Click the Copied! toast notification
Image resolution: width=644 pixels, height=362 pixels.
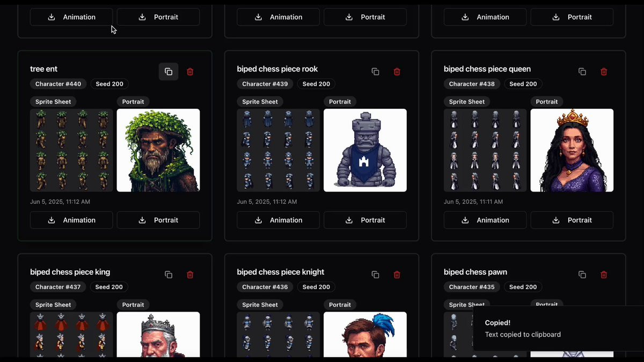[x=559, y=328]
